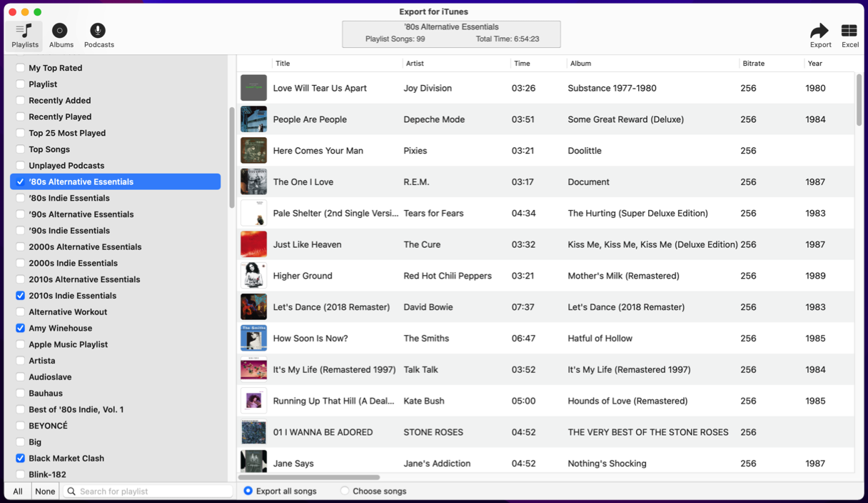This screenshot has height=503, width=868.
Task: Click the song table horizontal scrollbar
Action: [x=309, y=477]
